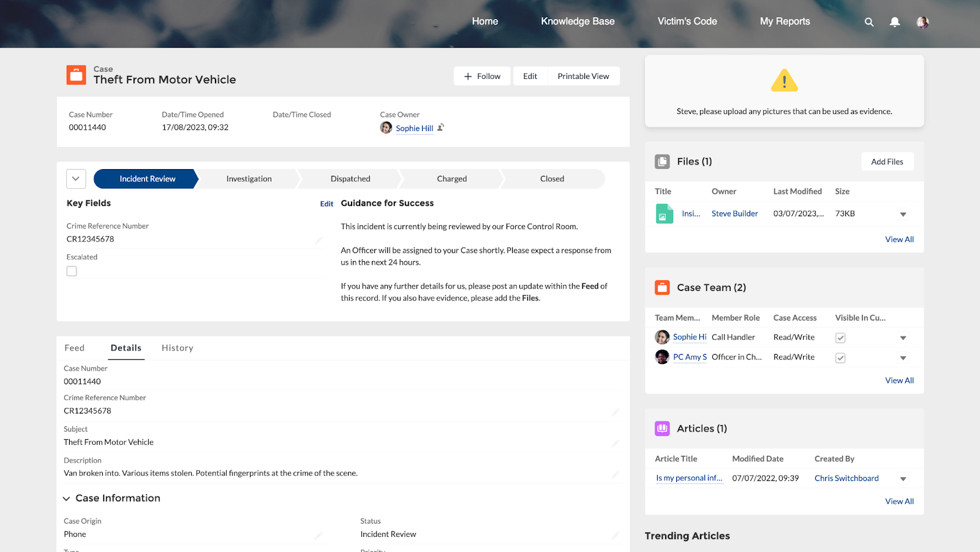Open row actions dropdown for the article
This screenshot has height=552, width=980.
[903, 479]
